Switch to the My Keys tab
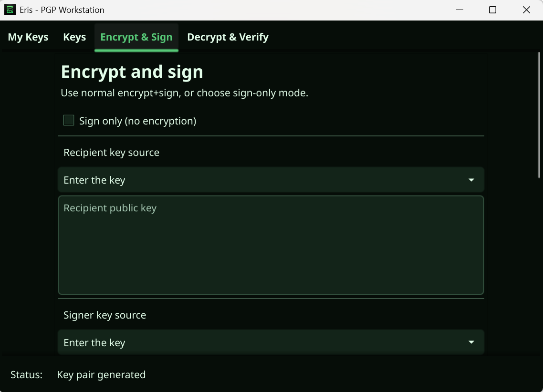 pyautogui.click(x=28, y=37)
